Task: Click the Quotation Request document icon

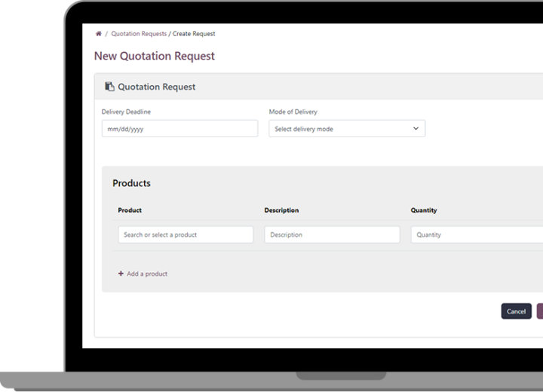Action: (110, 87)
